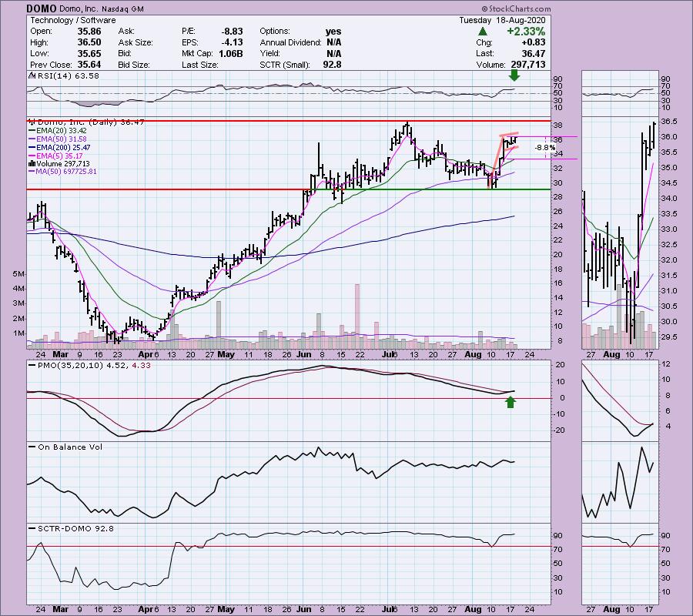Click the Options value 'yes'
Viewport: 693px width, 616px height.
point(333,32)
